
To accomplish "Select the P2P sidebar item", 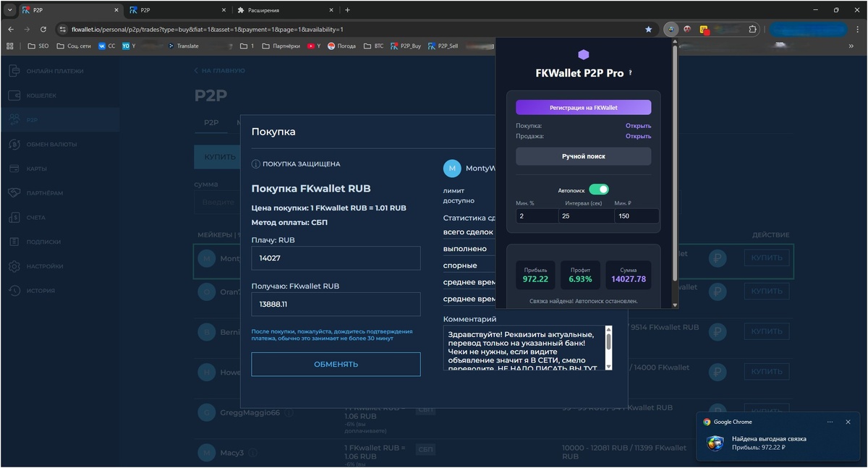I will 59,120.
